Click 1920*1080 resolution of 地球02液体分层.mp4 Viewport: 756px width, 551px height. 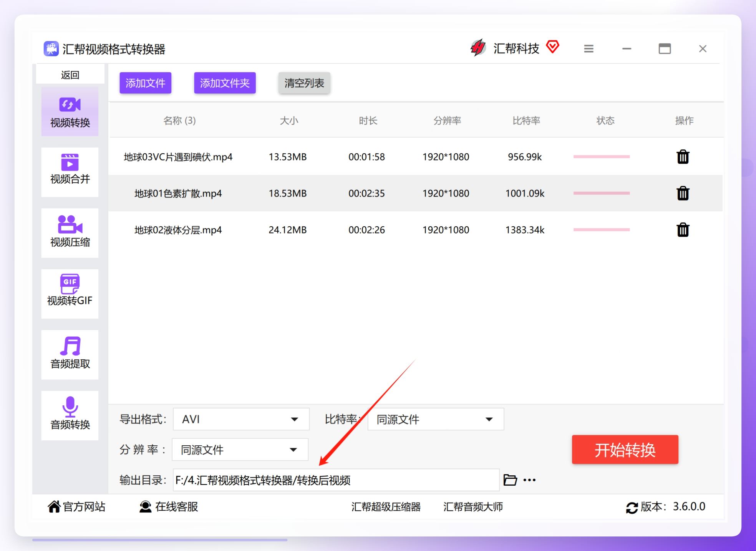coord(446,230)
